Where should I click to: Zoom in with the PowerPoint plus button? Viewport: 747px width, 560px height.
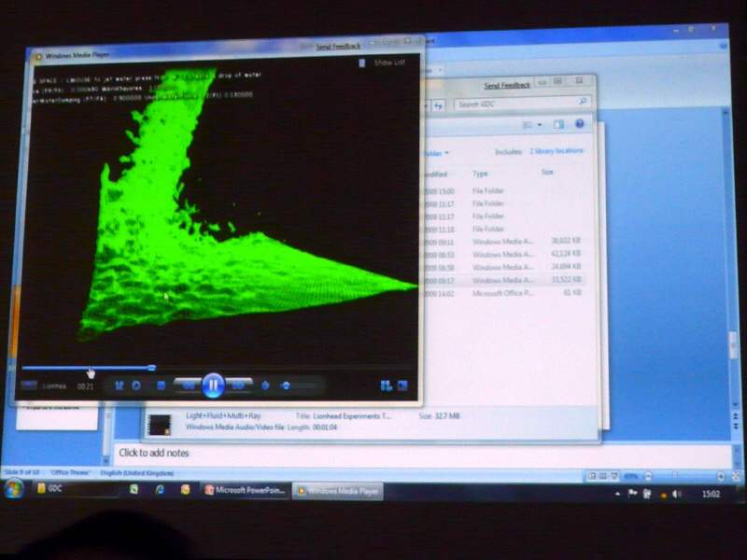[x=721, y=476]
